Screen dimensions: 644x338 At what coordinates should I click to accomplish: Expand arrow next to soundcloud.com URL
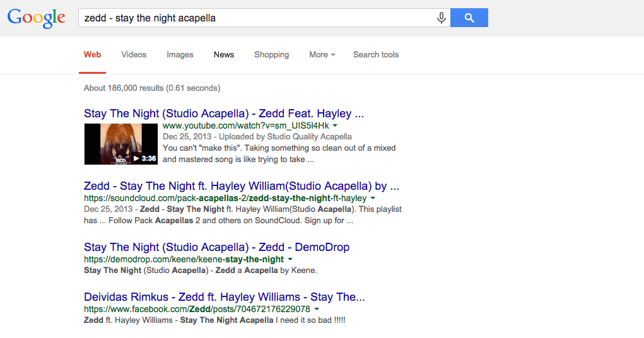(373, 199)
